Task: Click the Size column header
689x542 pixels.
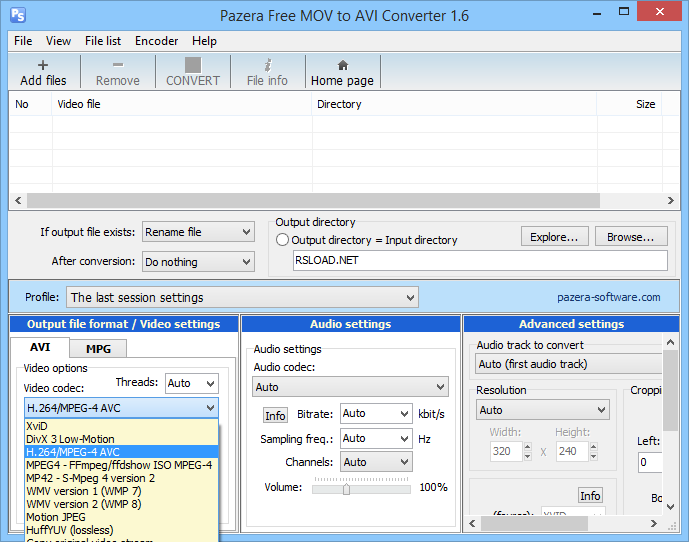Action: coord(629,104)
